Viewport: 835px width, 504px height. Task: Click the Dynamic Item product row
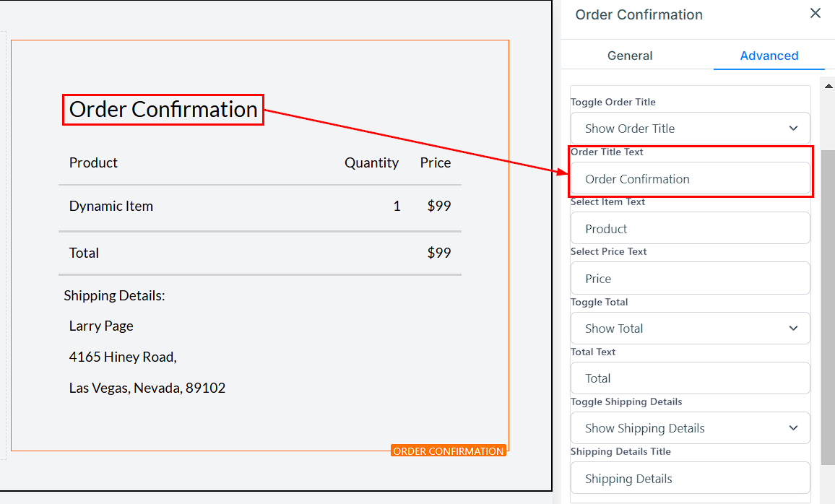click(x=111, y=207)
